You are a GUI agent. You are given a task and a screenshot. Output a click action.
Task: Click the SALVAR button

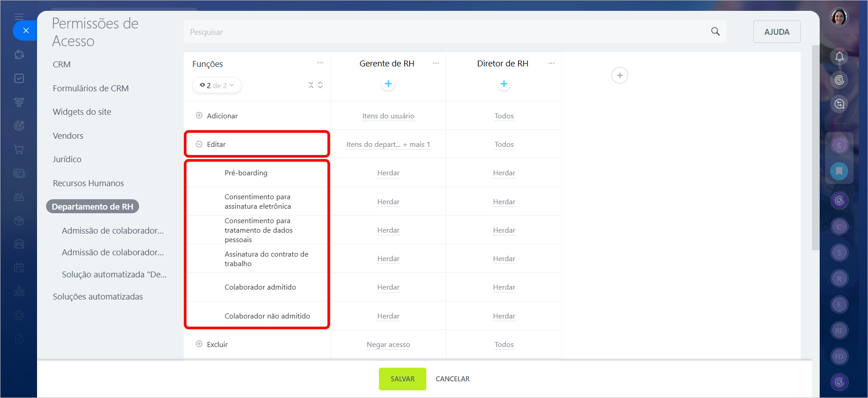tap(402, 379)
